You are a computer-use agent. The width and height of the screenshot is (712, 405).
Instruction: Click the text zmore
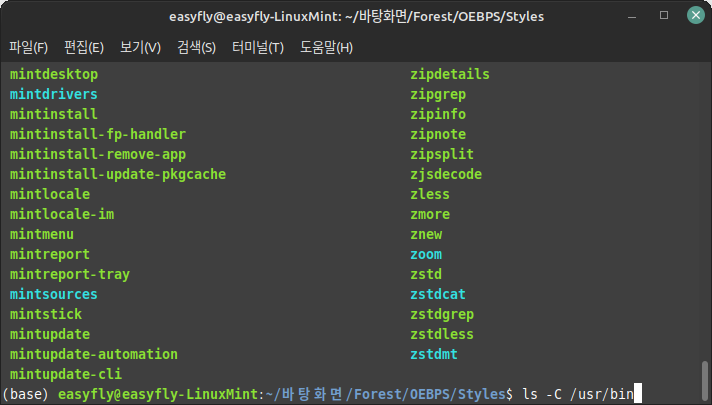430,214
